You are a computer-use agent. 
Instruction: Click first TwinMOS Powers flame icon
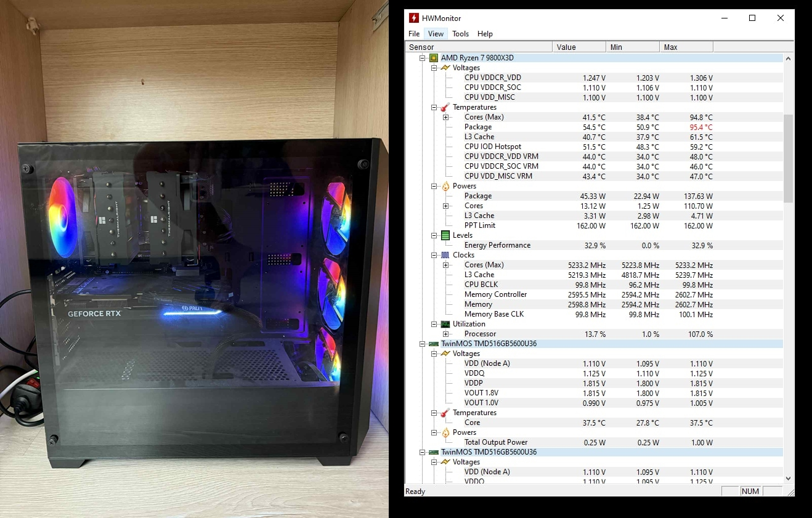tap(445, 432)
